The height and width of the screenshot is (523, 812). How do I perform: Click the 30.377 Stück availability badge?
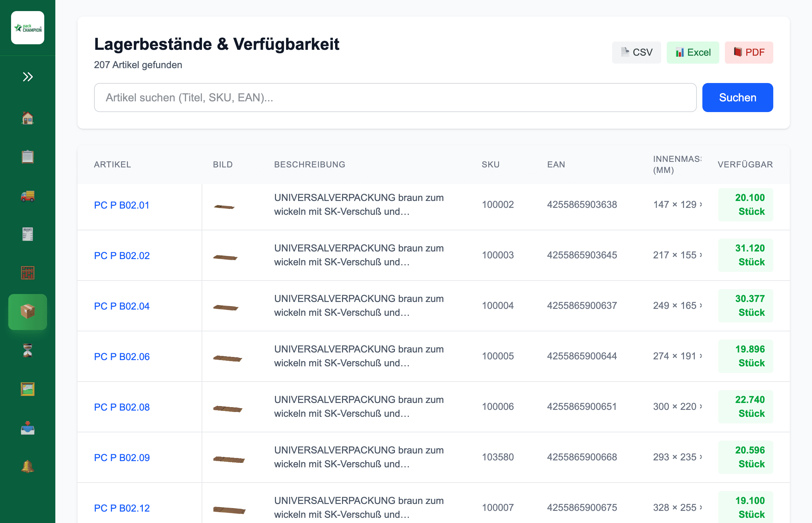[746, 305]
